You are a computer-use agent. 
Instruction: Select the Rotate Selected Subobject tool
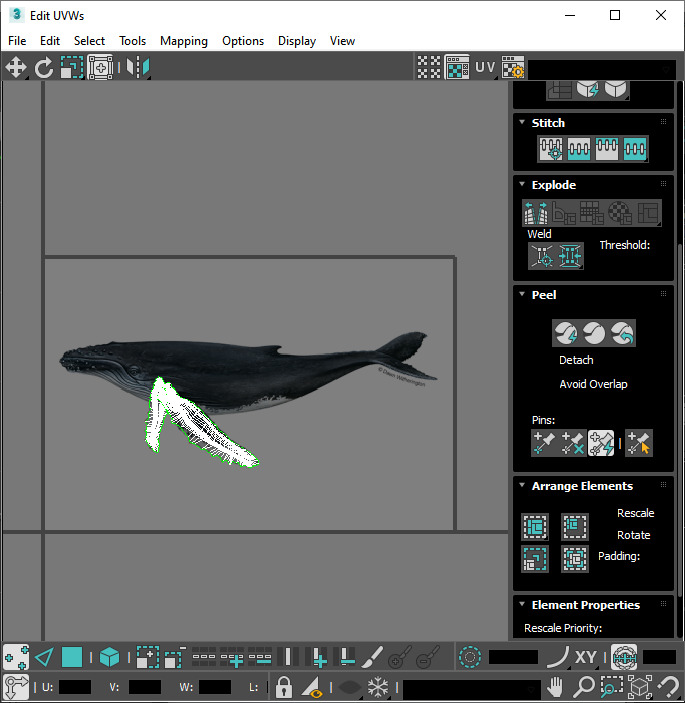[44, 68]
